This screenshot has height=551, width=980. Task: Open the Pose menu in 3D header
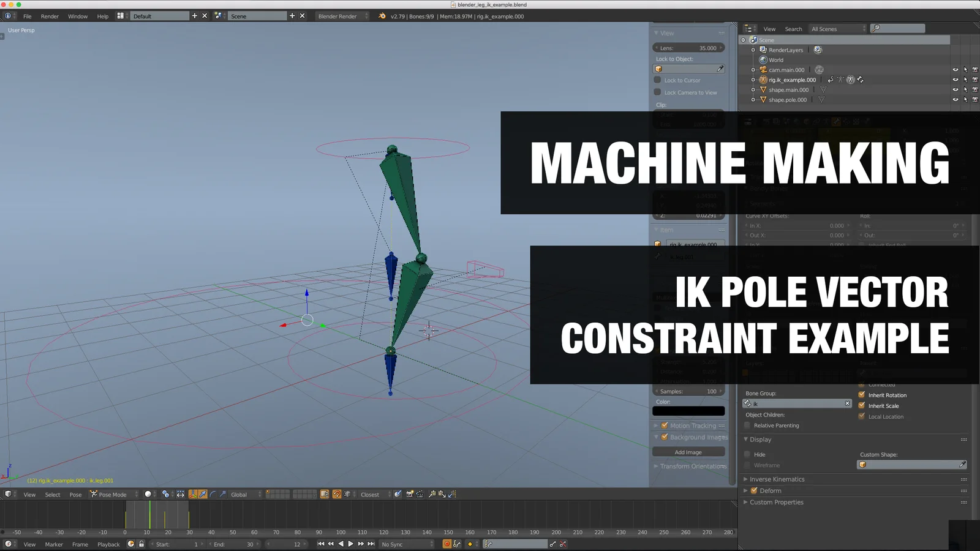click(x=75, y=495)
